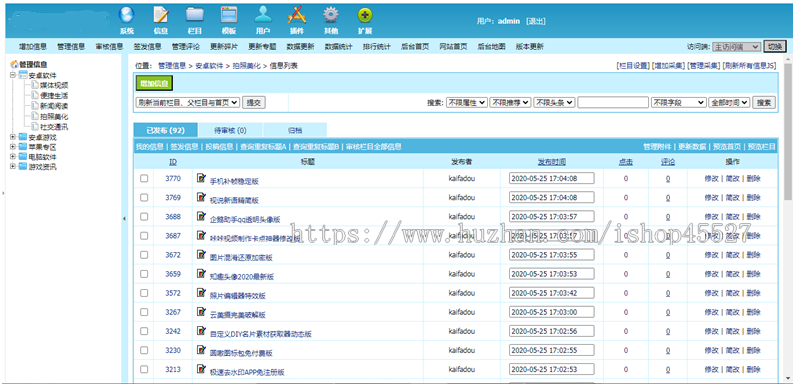Click the 电脑软件 folder icon in tree

point(22,157)
